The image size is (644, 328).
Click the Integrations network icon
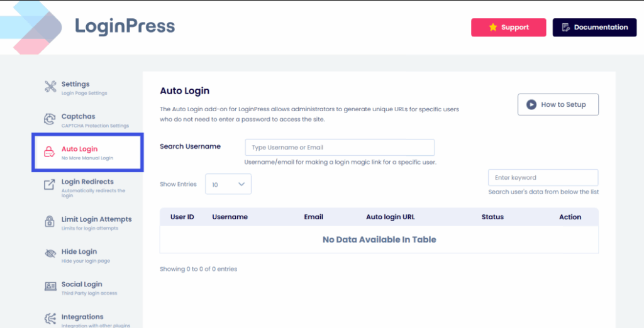pos(50,319)
